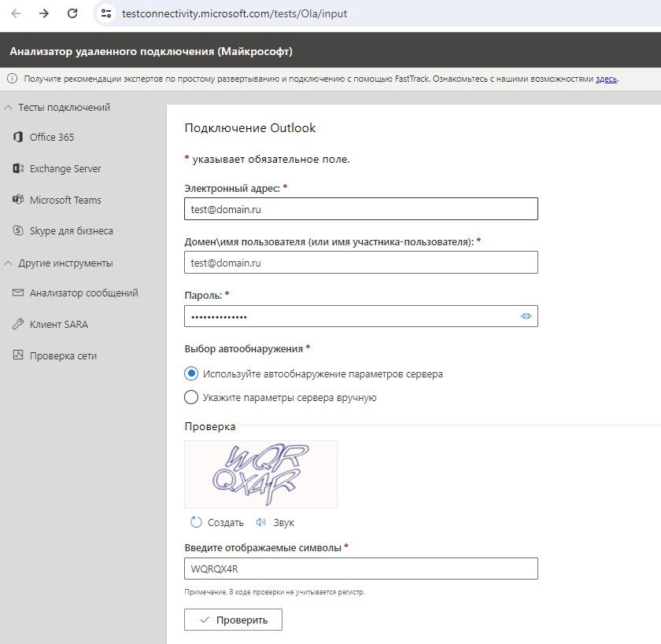Click the browser back arrow
This screenshot has height=644, width=661.
[16, 13]
